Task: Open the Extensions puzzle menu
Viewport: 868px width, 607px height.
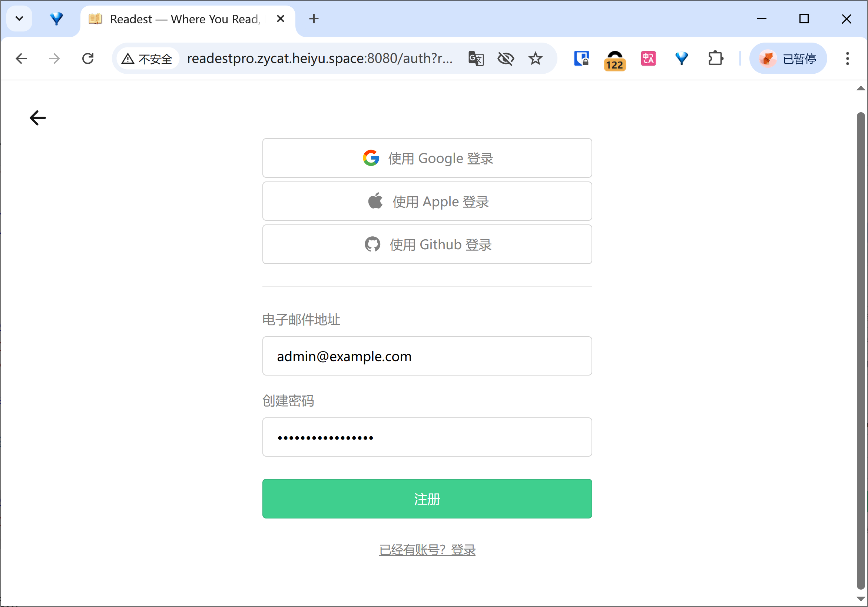Action: tap(715, 59)
